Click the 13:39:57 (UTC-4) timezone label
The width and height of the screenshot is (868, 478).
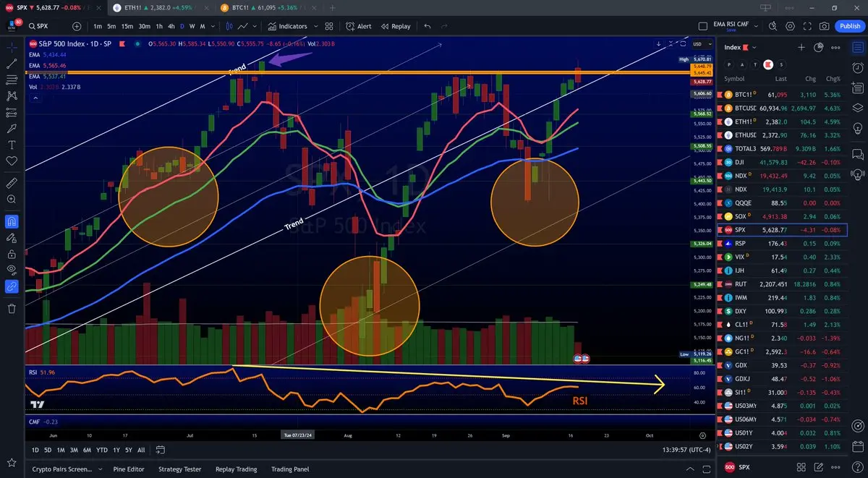(686, 450)
